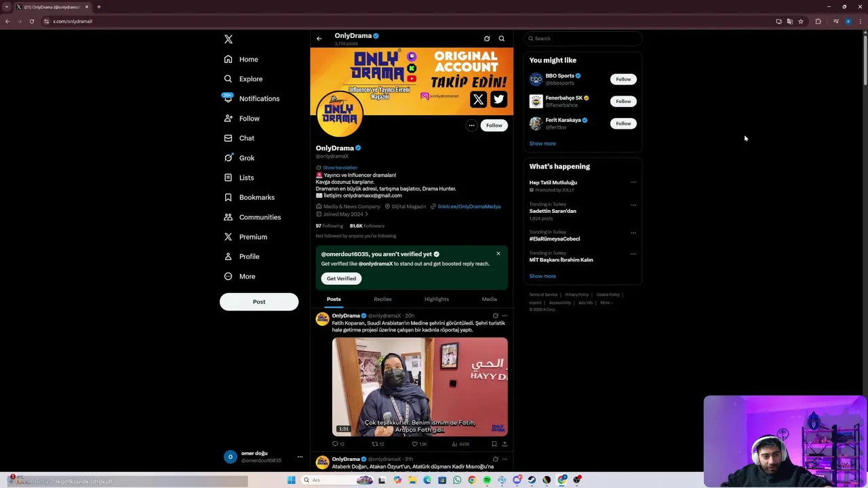This screenshot has height=488, width=868.
Task: Click the Get Verified button
Action: [x=341, y=279]
